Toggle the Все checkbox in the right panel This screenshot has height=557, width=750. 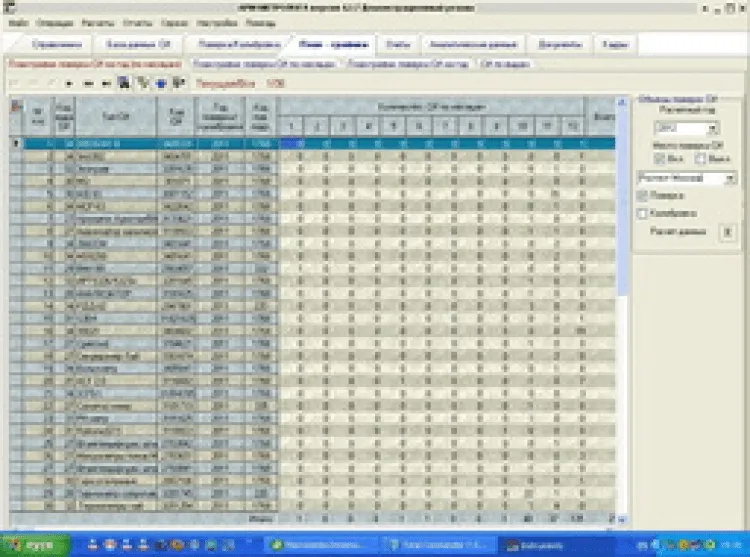click(659, 159)
